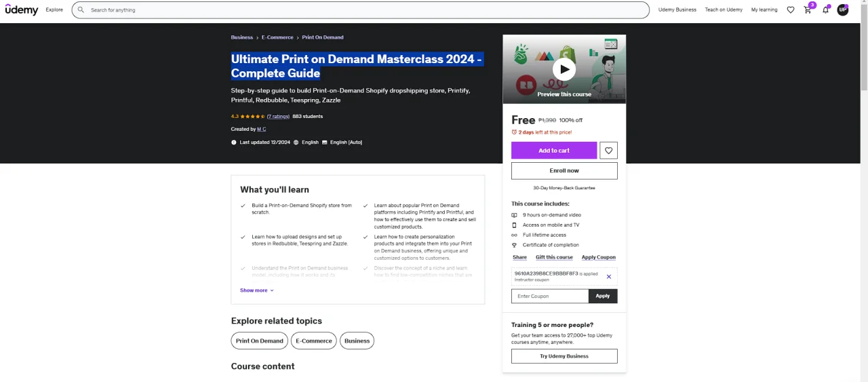This screenshot has height=382, width=868.
Task: Open the 7 ratings link
Action: [x=278, y=117]
